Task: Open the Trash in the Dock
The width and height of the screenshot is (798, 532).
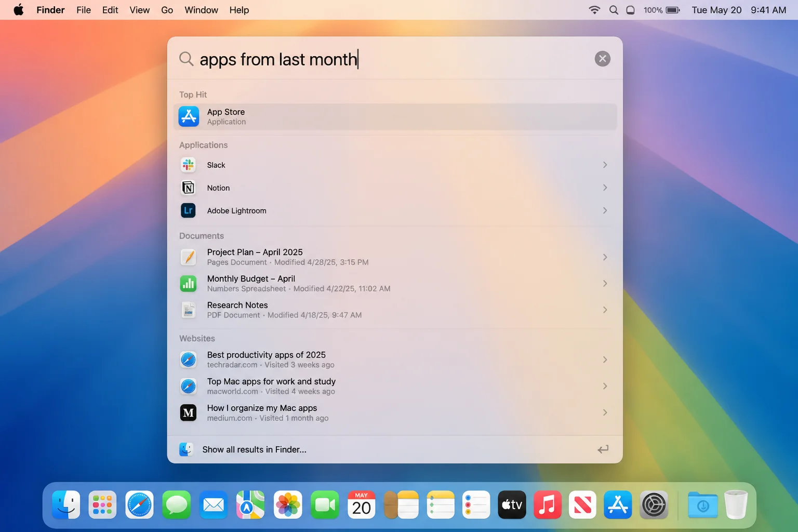Action: coord(736,504)
